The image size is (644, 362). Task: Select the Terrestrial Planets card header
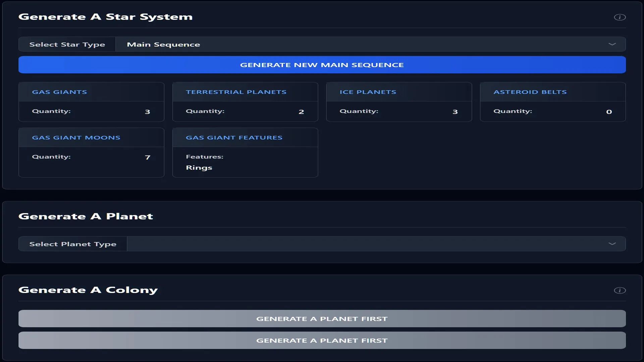coord(236,92)
